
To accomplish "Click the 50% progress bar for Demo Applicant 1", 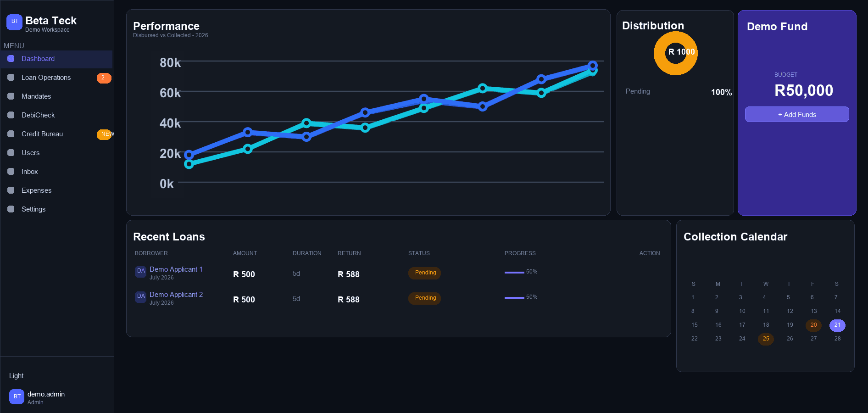I will click(x=514, y=273).
